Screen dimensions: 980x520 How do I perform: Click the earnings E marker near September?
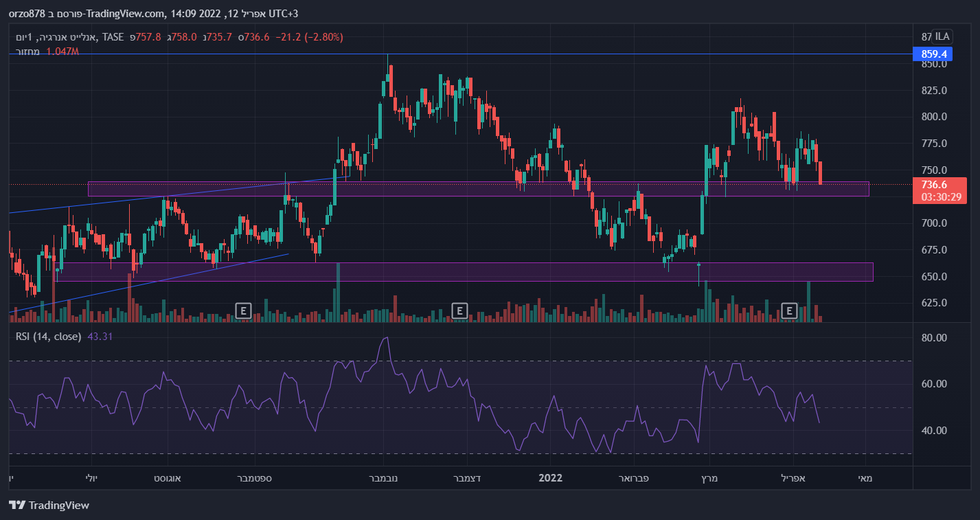click(x=242, y=310)
